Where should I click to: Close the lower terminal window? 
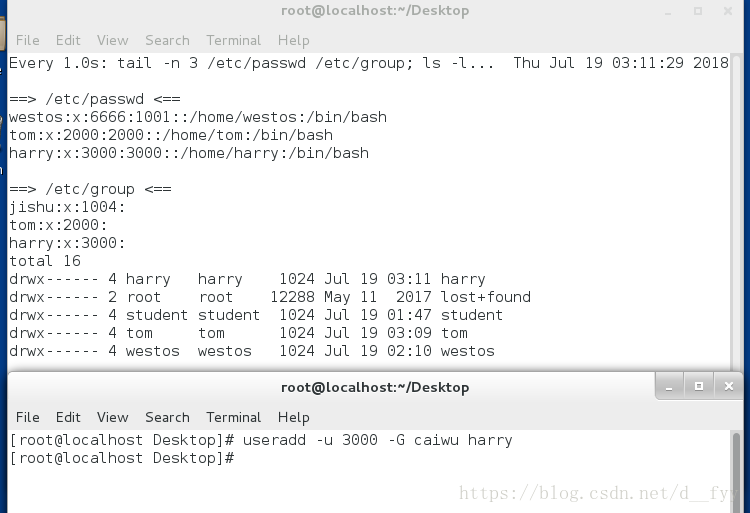[x=728, y=386]
